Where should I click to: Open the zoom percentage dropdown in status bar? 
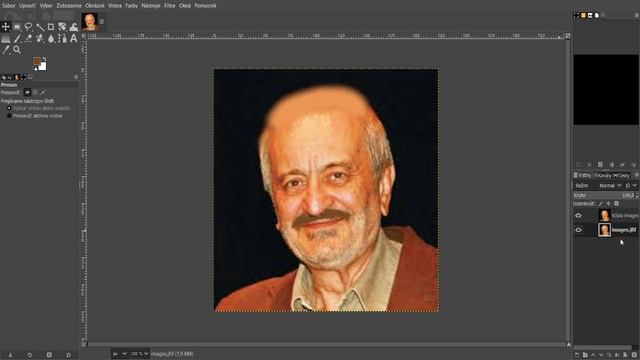pos(139,354)
